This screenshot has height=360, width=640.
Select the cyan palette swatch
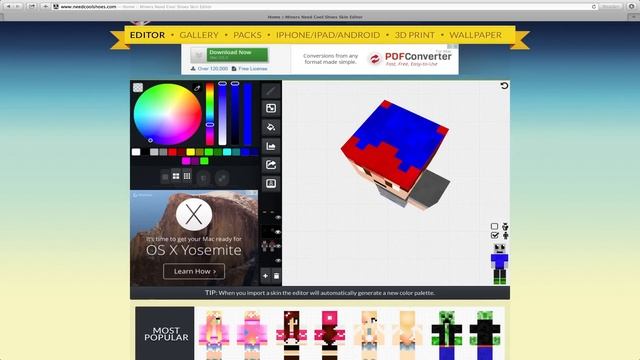coord(227,152)
